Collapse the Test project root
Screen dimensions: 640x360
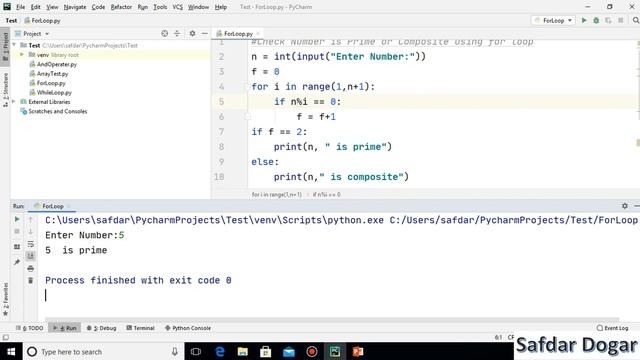[x=14, y=45]
